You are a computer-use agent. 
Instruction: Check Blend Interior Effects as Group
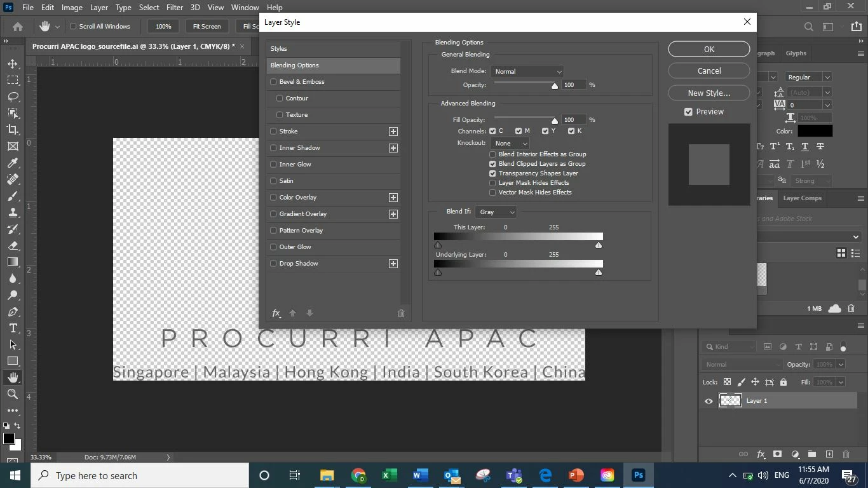492,154
